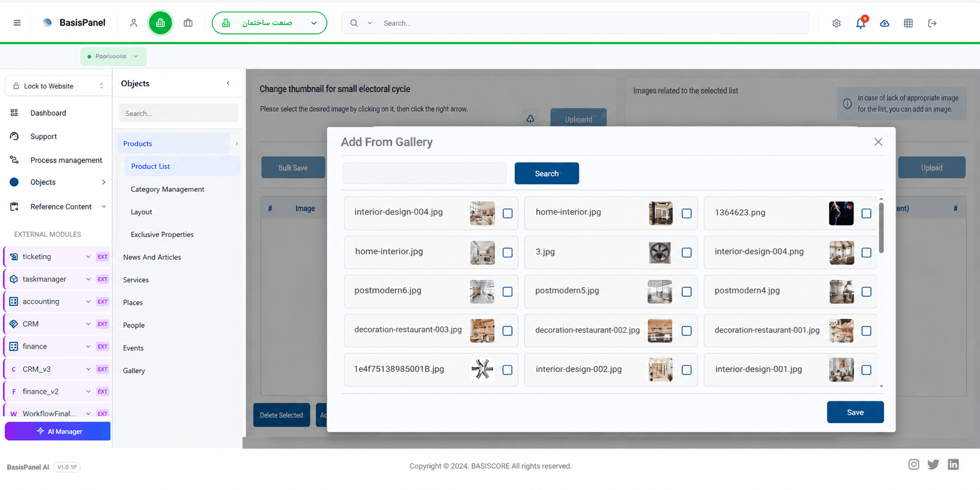The width and height of the screenshot is (980, 490).
Task: Expand Reference Content chevron
Action: pyautogui.click(x=104, y=207)
